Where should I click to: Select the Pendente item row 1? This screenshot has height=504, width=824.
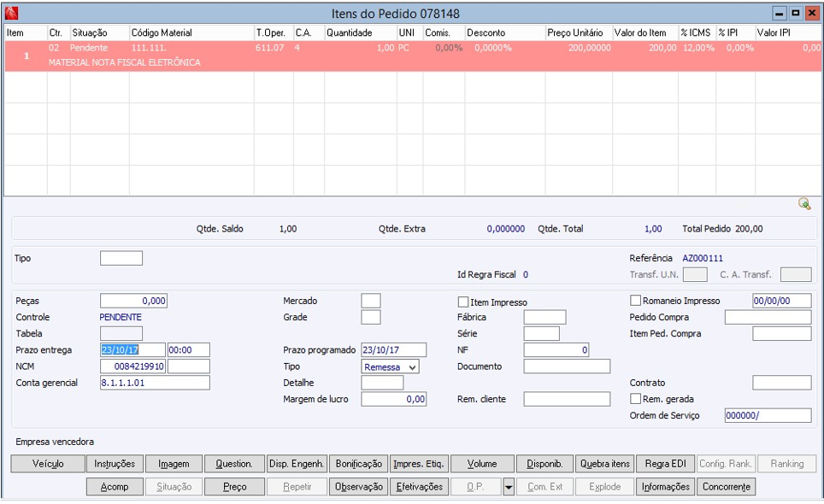(x=413, y=56)
